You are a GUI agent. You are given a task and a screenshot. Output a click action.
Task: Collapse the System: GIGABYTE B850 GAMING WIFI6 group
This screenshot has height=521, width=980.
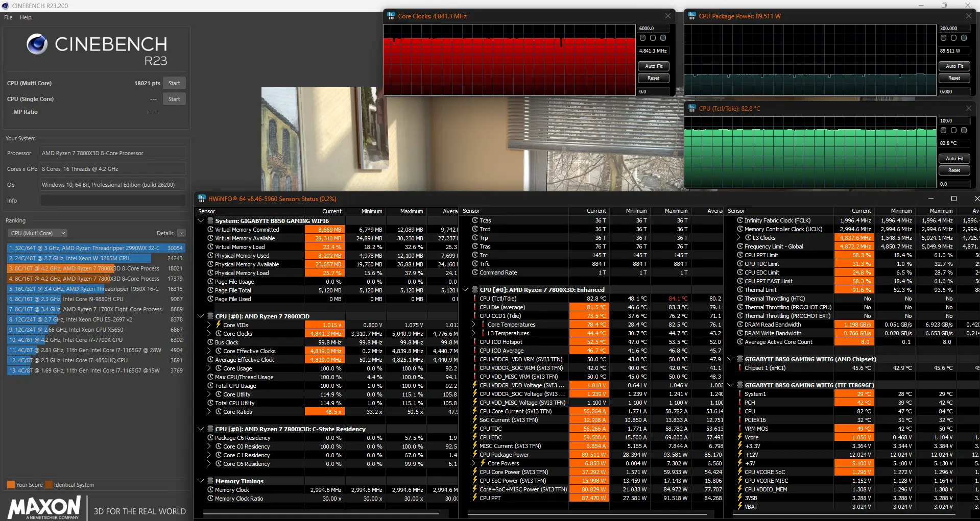[x=201, y=221]
